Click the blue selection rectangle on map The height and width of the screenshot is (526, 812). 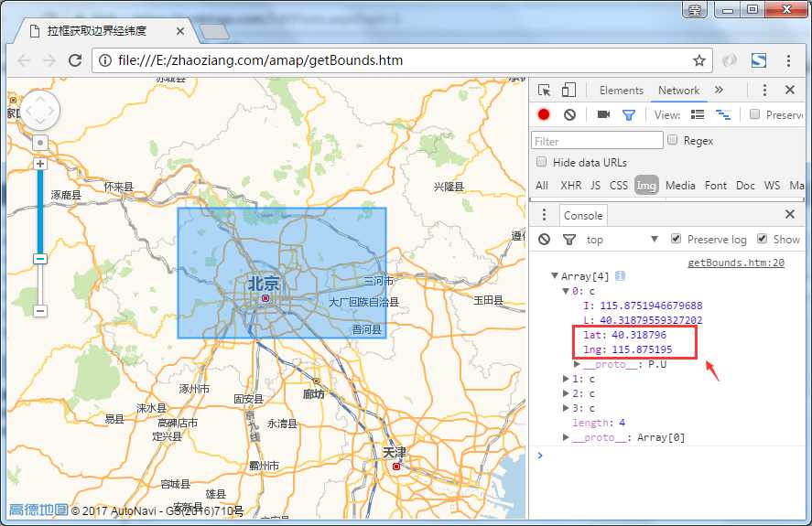[x=282, y=273]
